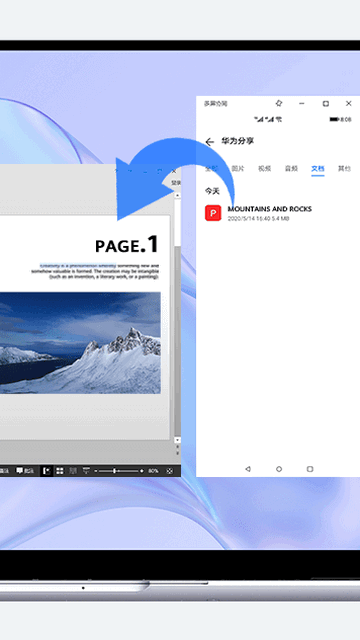
Task: Open 批注 comments in PowerPoint status bar
Action: click(x=25, y=471)
